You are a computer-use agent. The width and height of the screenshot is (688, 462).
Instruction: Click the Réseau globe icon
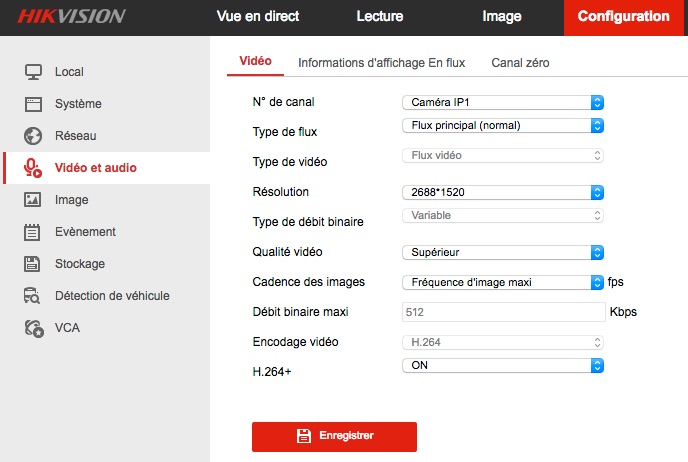(x=33, y=135)
